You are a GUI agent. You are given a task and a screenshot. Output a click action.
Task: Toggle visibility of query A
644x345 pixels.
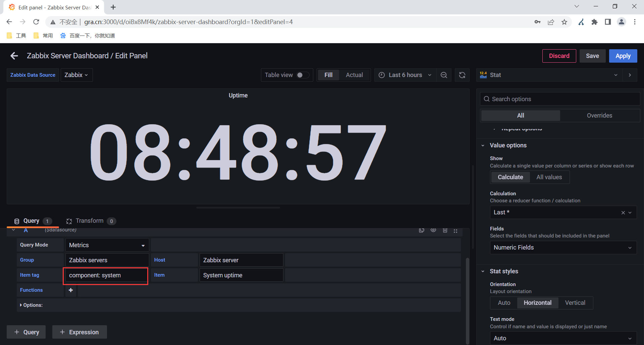pyautogui.click(x=433, y=230)
